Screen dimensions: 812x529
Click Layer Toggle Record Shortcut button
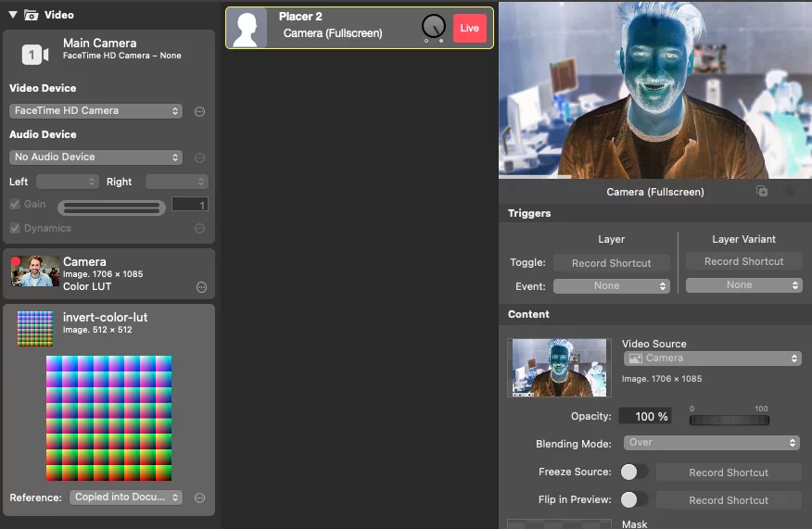point(611,263)
